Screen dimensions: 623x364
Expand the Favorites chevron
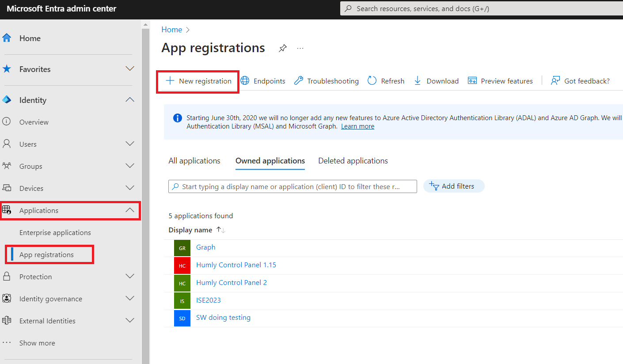tap(130, 69)
